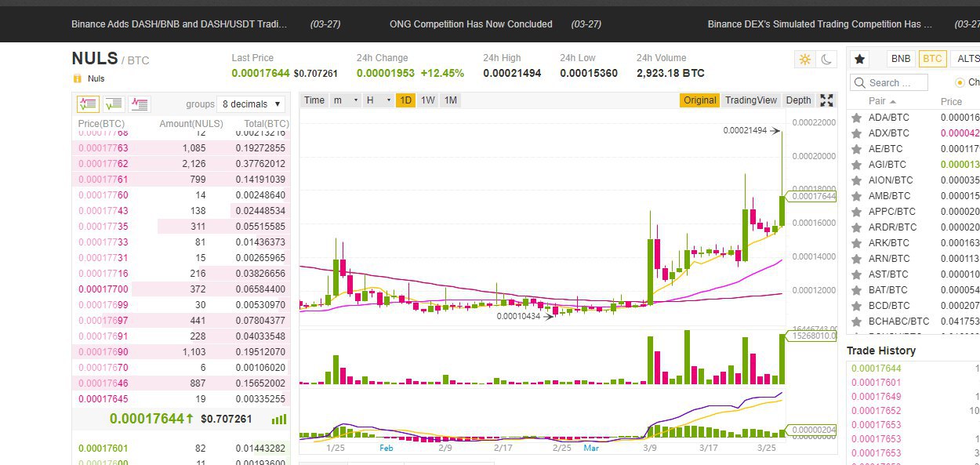Click signal bars icon beside current price
Viewport: 980px width, 465px height.
tap(279, 420)
